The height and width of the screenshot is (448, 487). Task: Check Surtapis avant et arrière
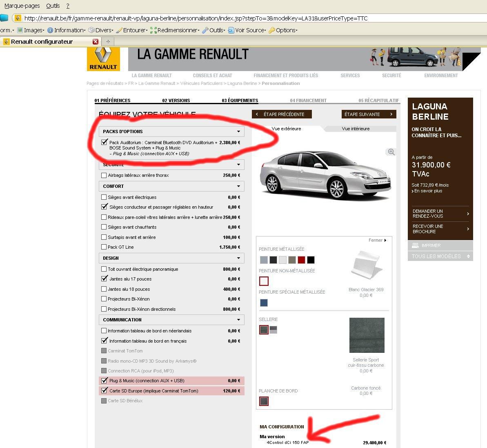(x=104, y=237)
